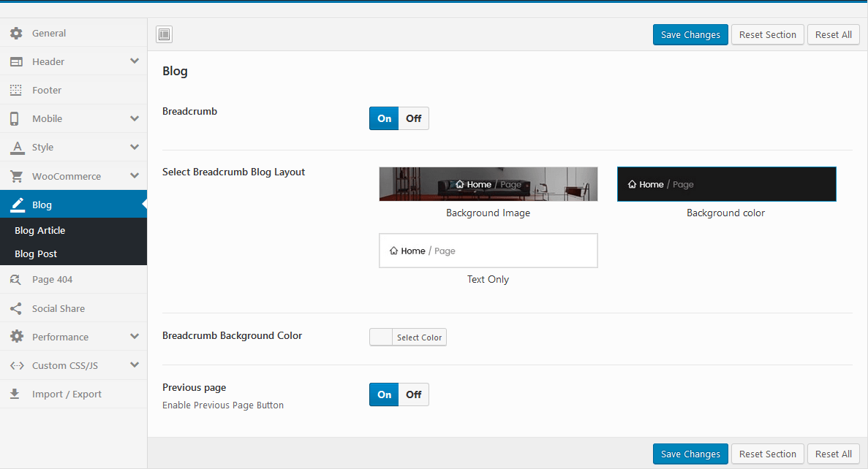The image size is (868, 469).
Task: Turn Breadcrumb Off
Action: (x=413, y=118)
